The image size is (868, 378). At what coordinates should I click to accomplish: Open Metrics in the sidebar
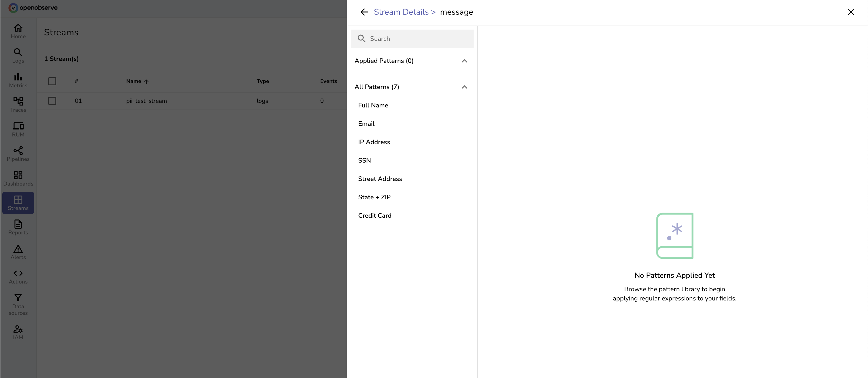coord(18,80)
